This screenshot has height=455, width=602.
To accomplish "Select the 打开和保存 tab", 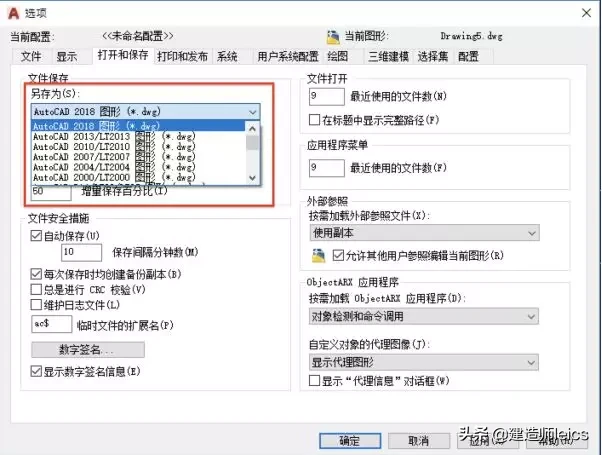I will 123,55.
